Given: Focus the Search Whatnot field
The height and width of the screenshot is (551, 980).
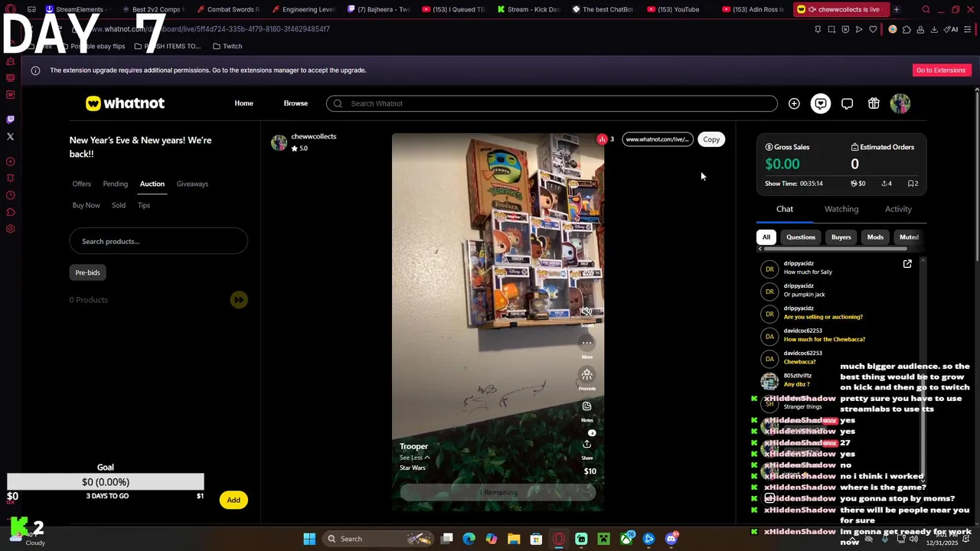Looking at the screenshot, I should coord(551,103).
